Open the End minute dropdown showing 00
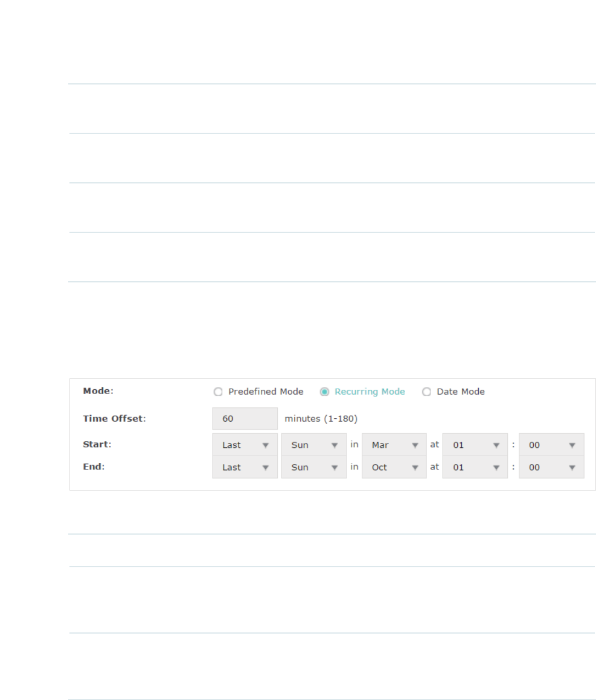Image resolution: width=596 pixels, height=700 pixels. pyautogui.click(x=551, y=467)
